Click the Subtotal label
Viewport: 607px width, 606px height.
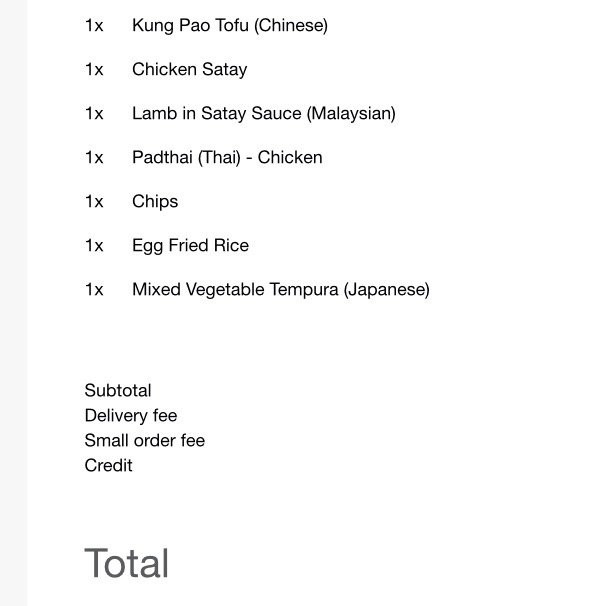tap(118, 390)
